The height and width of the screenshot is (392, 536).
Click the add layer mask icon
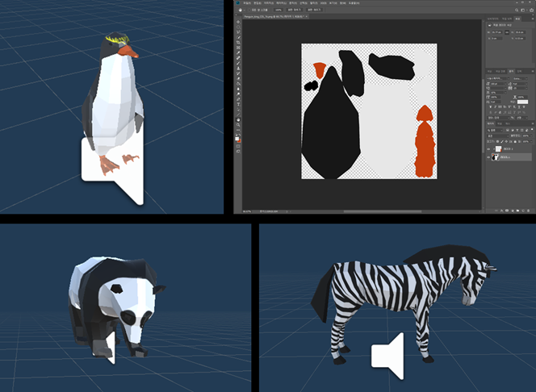click(x=507, y=211)
